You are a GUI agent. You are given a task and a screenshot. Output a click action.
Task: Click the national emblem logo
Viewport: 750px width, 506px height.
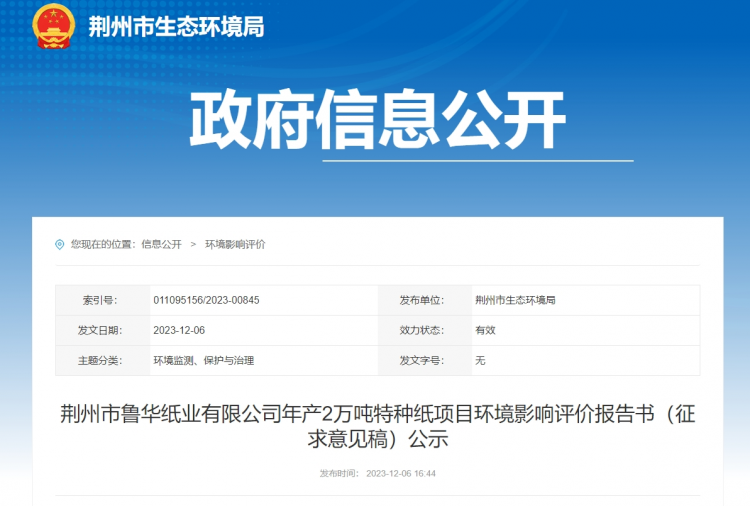[54, 26]
